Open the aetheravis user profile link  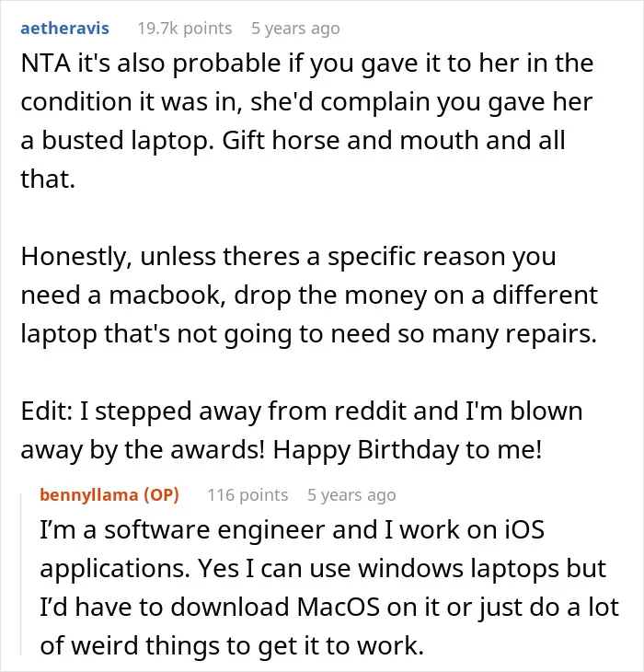pyautogui.click(x=64, y=29)
